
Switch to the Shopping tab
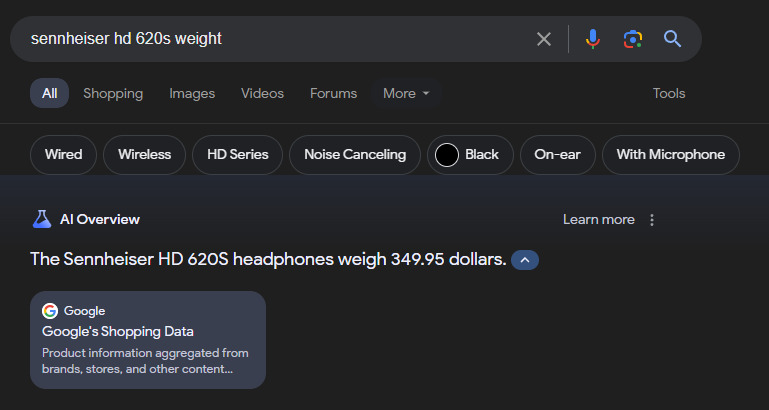coord(113,93)
